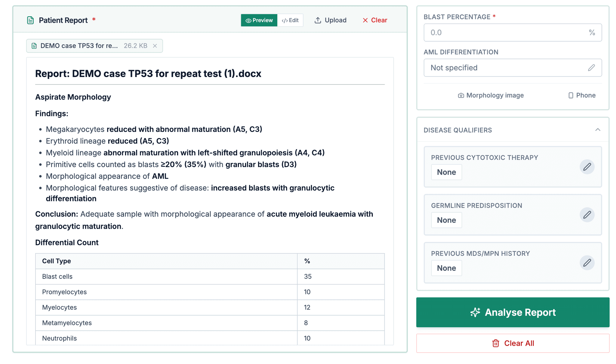Select None for Germline Predisposition
Image resolution: width=616 pixels, height=364 pixels.
point(446,220)
